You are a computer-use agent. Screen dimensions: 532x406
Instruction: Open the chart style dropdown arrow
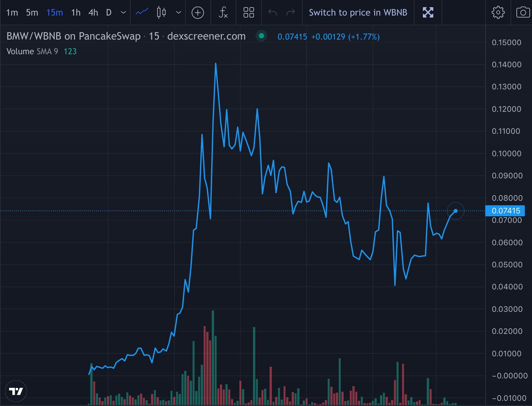pyautogui.click(x=178, y=12)
